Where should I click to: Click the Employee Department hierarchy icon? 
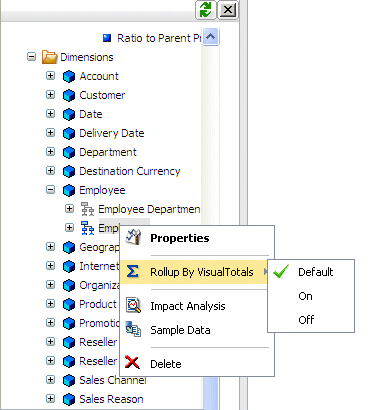(x=88, y=209)
